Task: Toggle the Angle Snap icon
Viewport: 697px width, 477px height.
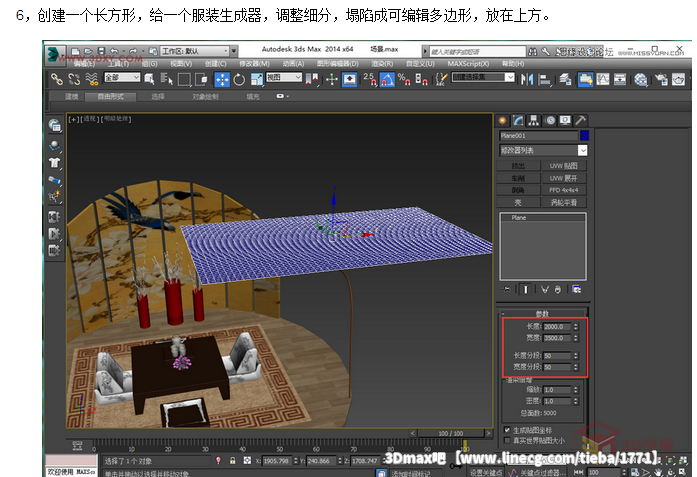Action: (x=387, y=80)
